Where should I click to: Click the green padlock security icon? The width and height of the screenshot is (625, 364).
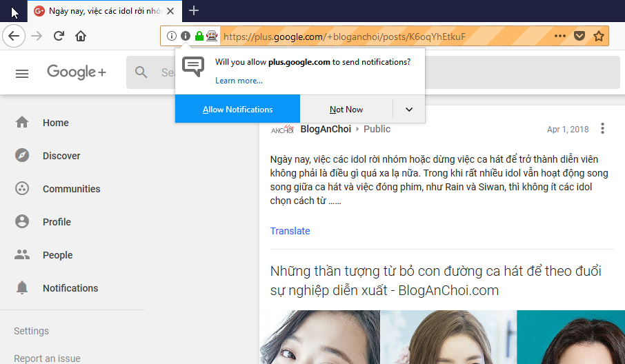(199, 36)
